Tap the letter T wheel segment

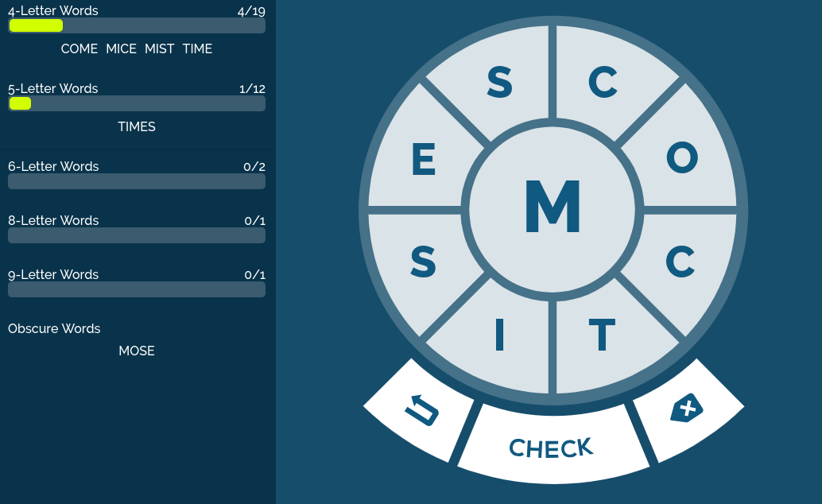point(603,336)
